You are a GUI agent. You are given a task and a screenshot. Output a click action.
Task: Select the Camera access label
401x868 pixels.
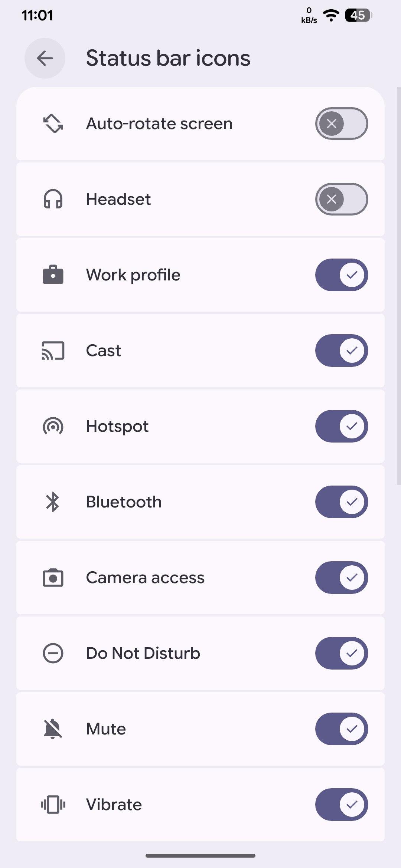click(145, 578)
